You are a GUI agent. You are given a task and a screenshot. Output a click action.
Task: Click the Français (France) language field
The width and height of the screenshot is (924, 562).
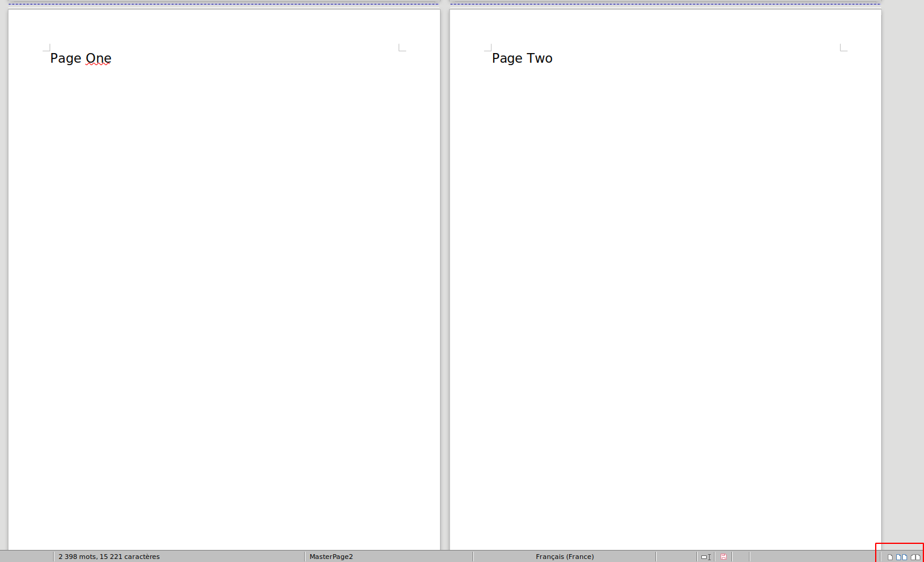coord(565,557)
